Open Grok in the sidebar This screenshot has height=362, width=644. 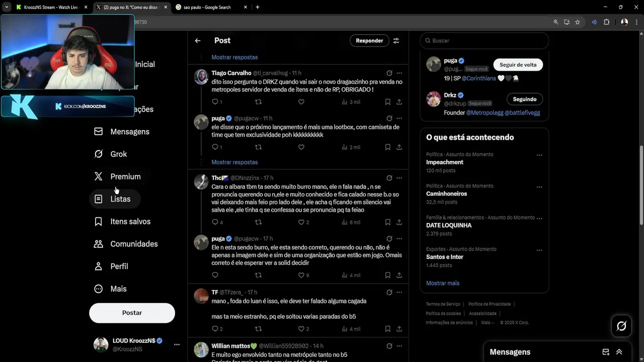pos(111,154)
